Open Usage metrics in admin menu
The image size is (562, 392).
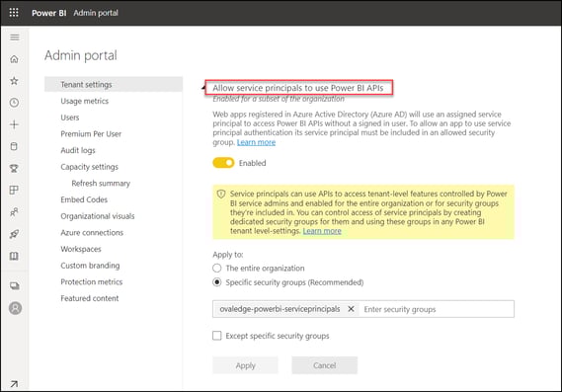pos(85,101)
